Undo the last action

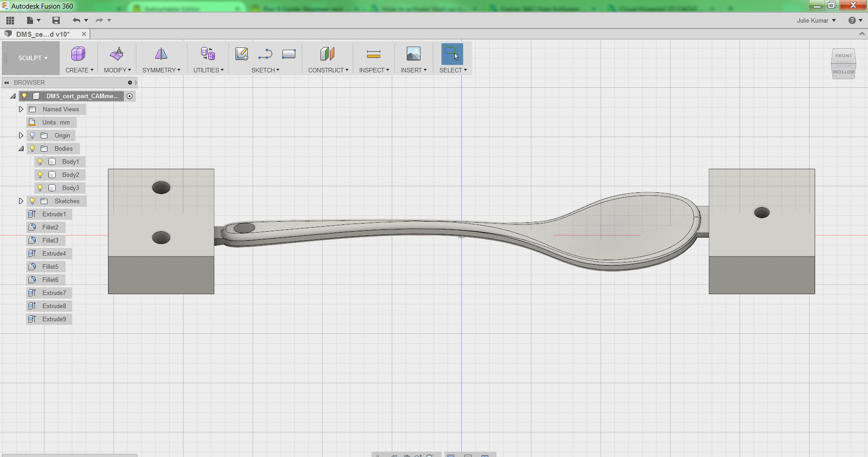coord(76,20)
